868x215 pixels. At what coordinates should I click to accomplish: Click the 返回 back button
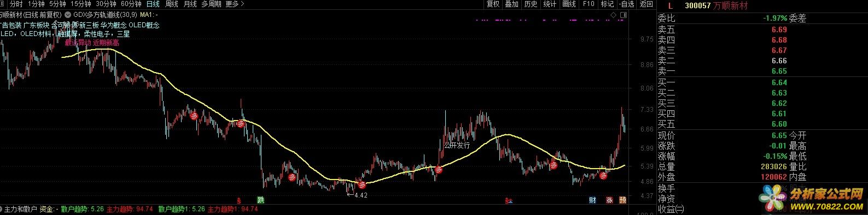tap(646, 4)
